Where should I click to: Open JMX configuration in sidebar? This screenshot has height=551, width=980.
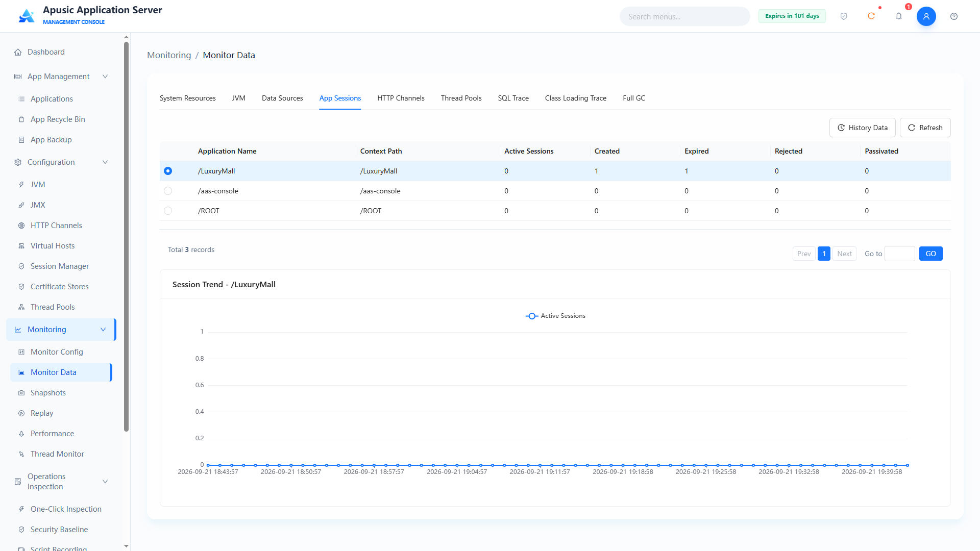click(38, 205)
